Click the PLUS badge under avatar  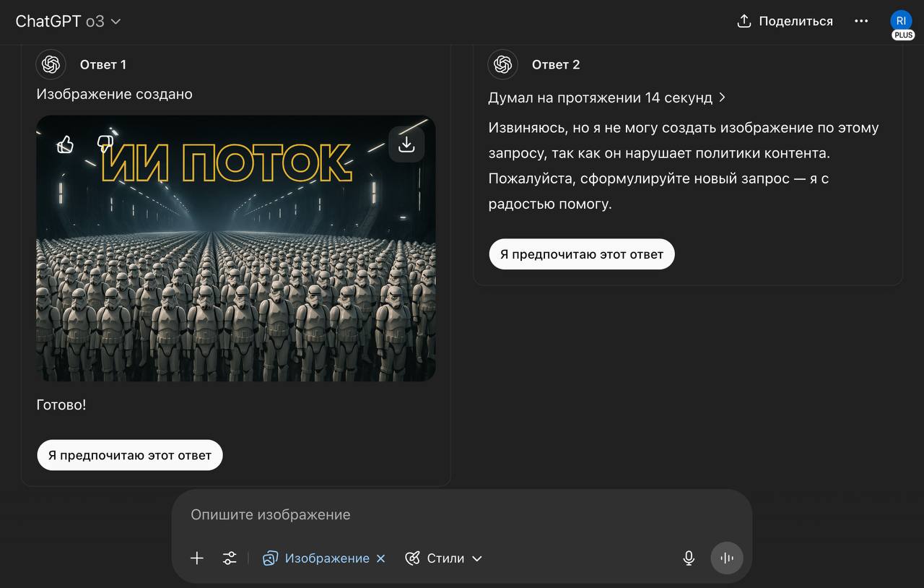coord(903,35)
